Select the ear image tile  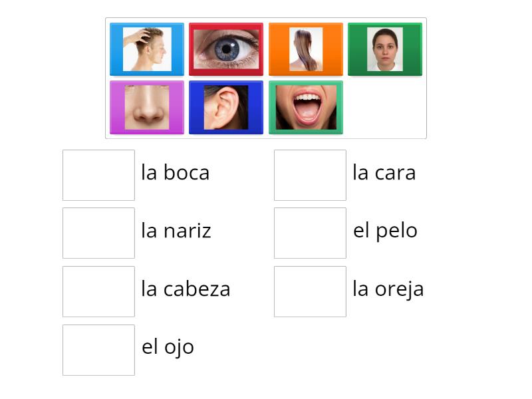click(x=226, y=106)
